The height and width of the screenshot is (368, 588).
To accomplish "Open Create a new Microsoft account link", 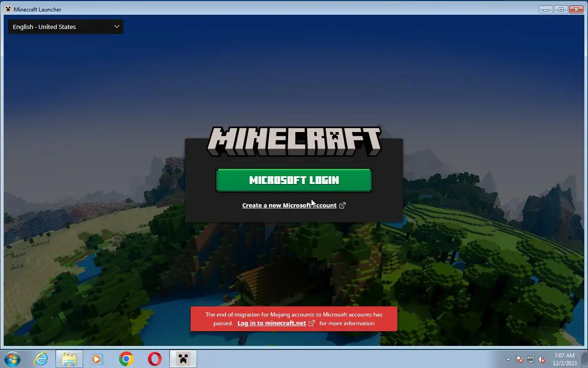I will point(289,206).
